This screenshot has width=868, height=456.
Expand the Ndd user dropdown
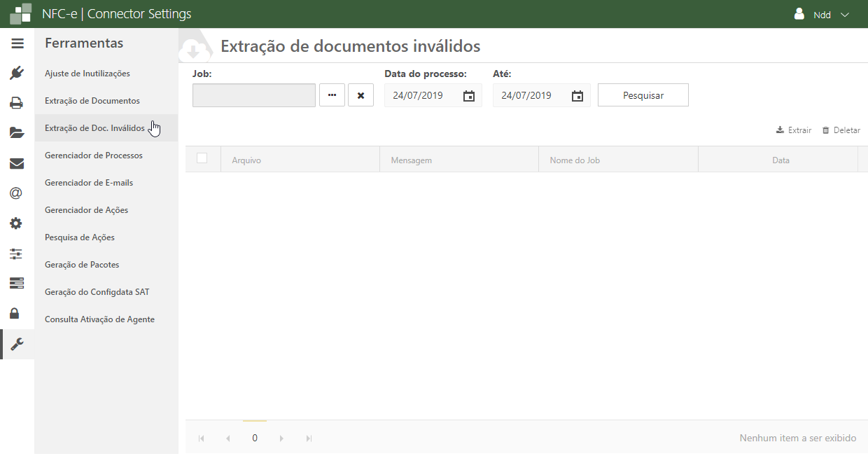(822, 15)
